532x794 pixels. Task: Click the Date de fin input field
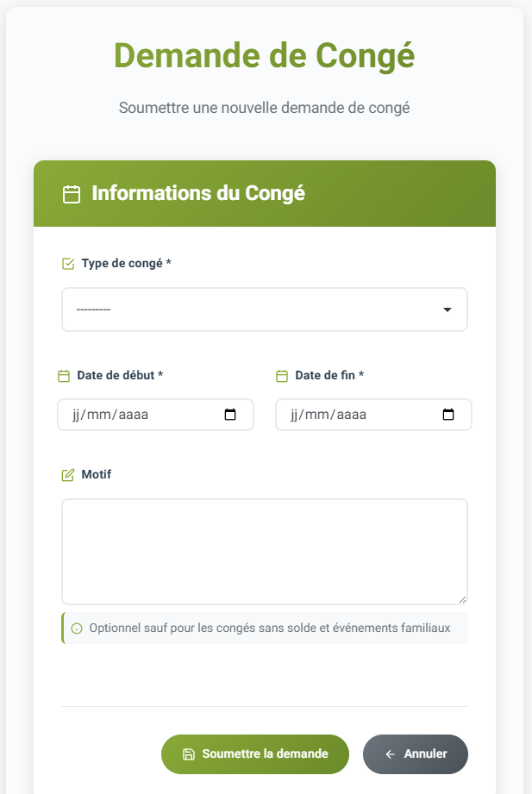pyautogui.click(x=356, y=415)
